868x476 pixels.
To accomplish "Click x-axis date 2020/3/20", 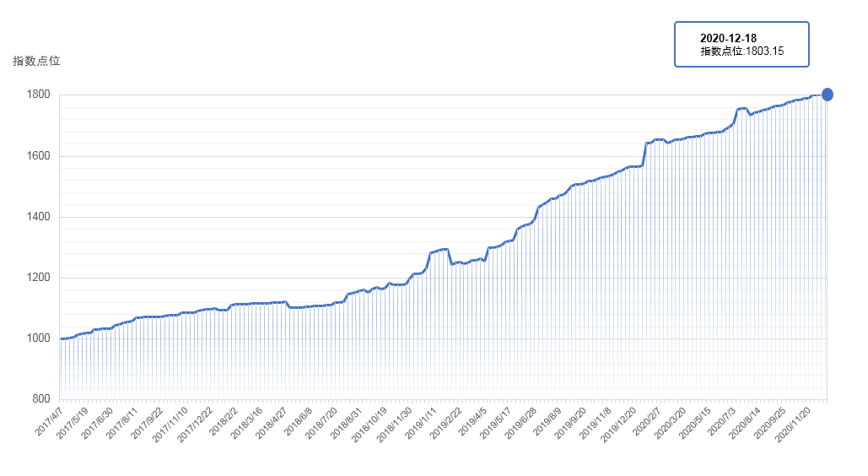I will [670, 424].
